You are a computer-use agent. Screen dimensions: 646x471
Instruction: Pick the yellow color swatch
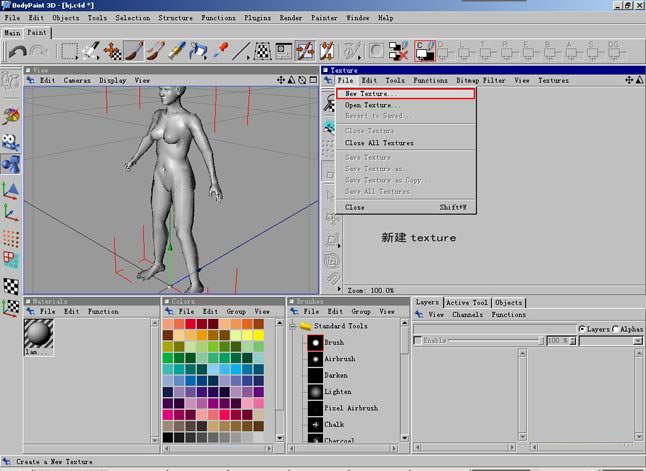pyautogui.click(x=259, y=335)
